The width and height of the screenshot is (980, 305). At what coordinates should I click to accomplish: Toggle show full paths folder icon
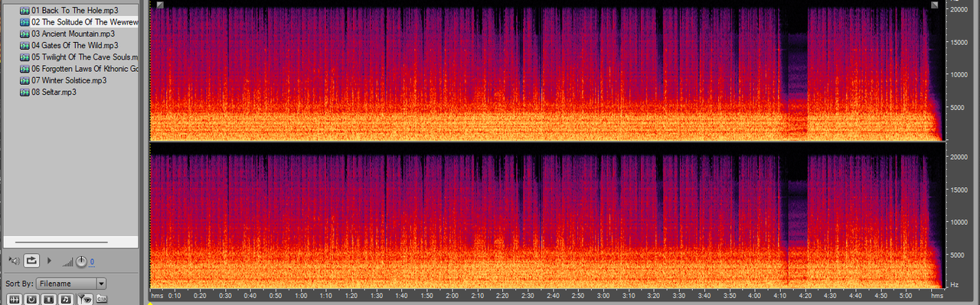101,298
